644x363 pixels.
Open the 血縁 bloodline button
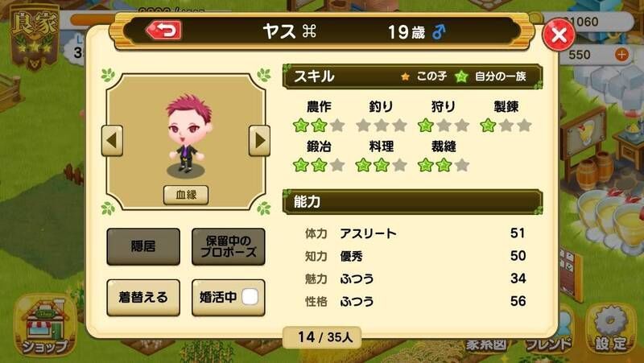tap(186, 195)
